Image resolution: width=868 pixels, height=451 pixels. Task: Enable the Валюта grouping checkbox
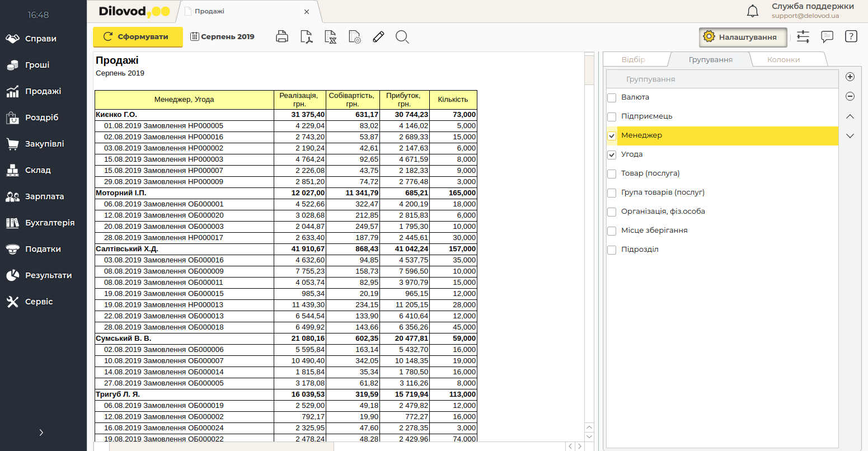tap(612, 98)
